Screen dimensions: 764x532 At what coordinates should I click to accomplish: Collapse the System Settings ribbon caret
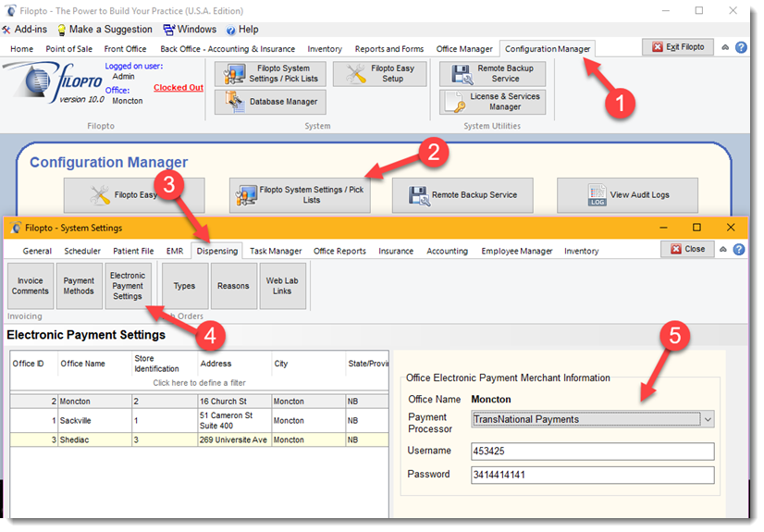tap(723, 250)
